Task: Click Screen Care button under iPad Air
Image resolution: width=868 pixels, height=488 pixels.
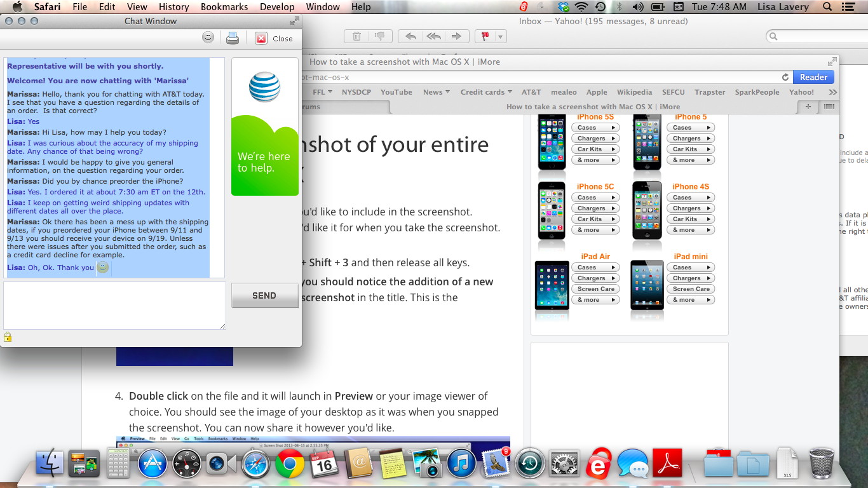Action: point(595,289)
